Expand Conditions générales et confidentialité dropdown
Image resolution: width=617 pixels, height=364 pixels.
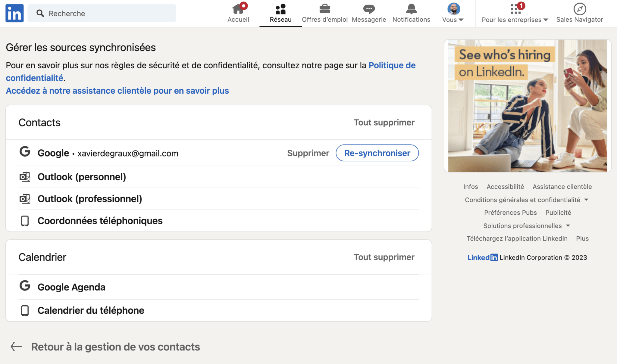(526, 200)
